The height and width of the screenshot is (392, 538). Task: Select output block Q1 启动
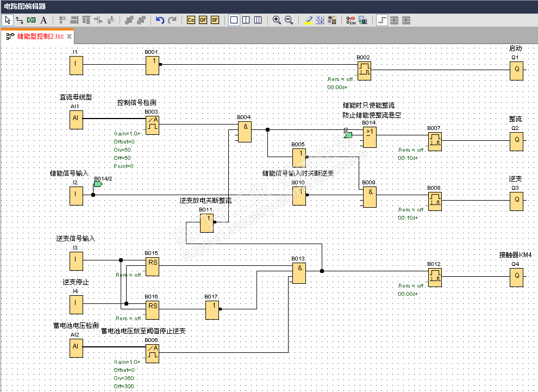coord(516,71)
